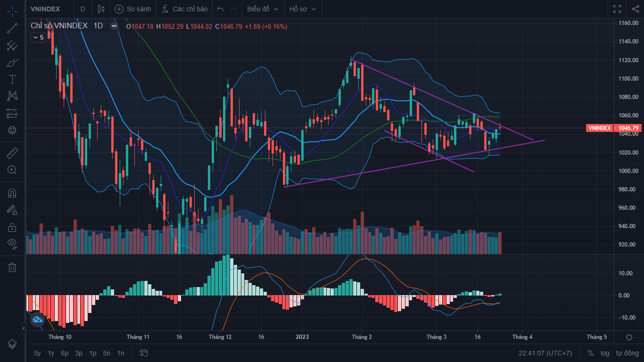The width and height of the screenshot is (644, 362).
Task: Toggle percent scale mode
Action: click(591, 353)
